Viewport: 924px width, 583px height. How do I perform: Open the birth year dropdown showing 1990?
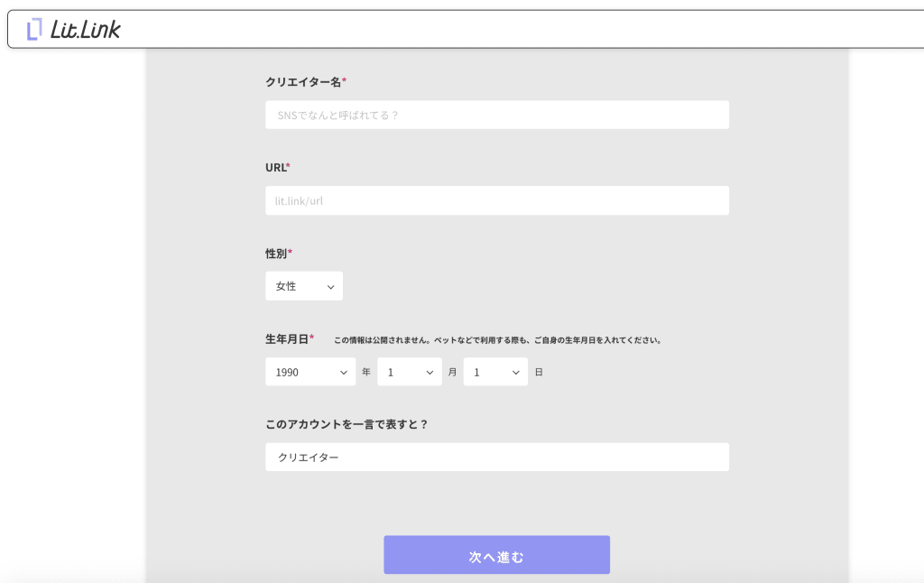pyautogui.click(x=310, y=371)
